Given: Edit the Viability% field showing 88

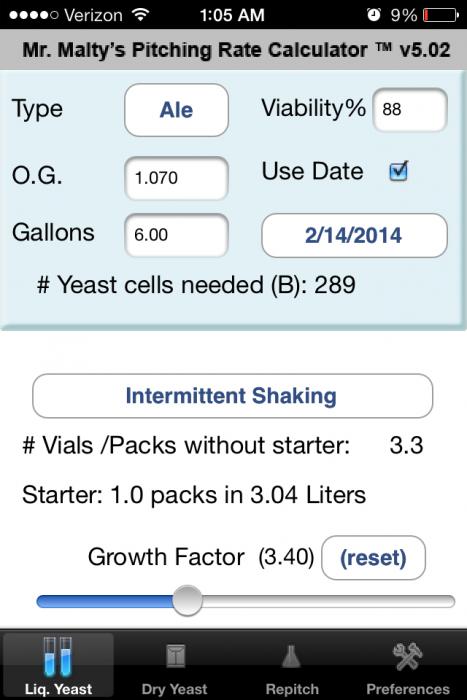Looking at the screenshot, I should 410,110.
